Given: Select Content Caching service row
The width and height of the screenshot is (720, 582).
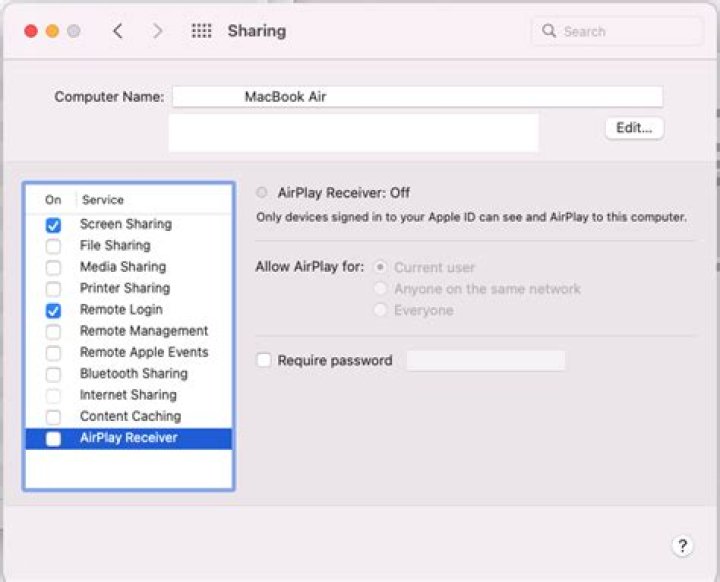Looking at the screenshot, I should click(129, 417).
